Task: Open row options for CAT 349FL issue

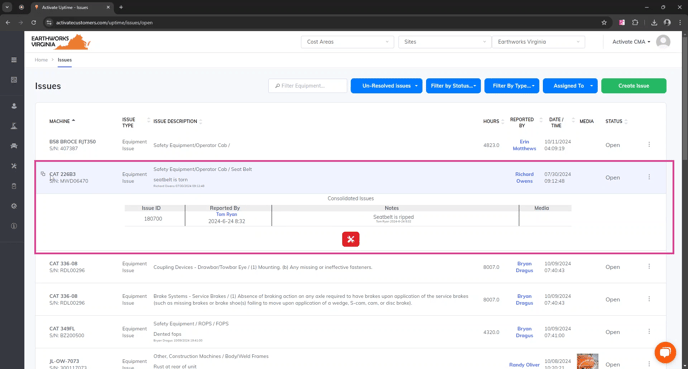Action: (649, 331)
